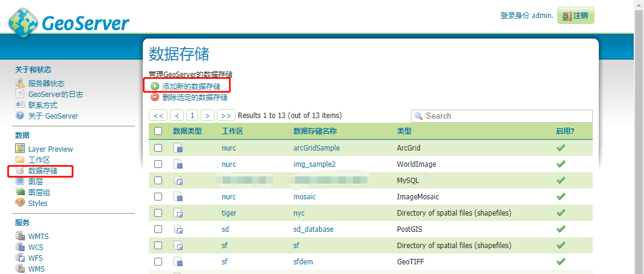
Task: Click the layer groups icon beside 图层组
Action: pos(20,192)
